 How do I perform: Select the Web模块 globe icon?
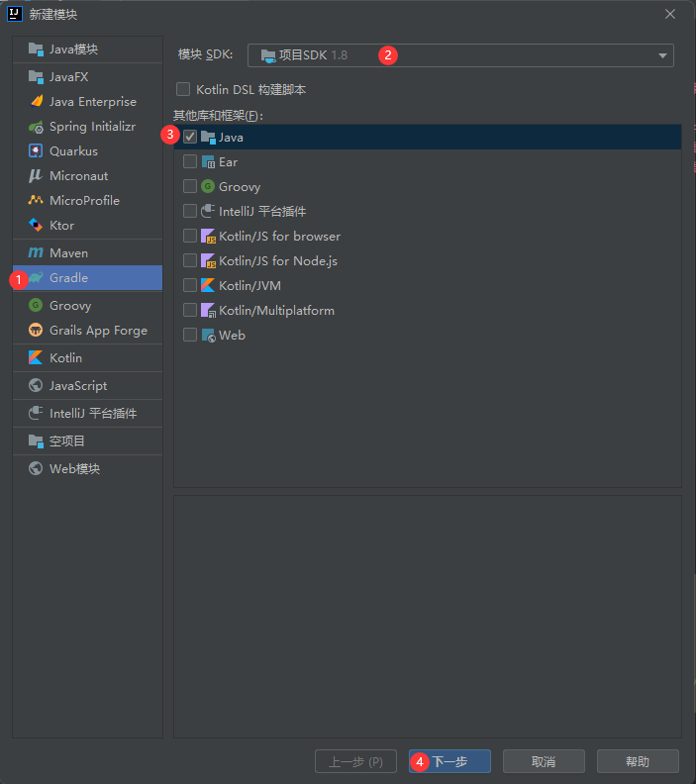[36, 468]
